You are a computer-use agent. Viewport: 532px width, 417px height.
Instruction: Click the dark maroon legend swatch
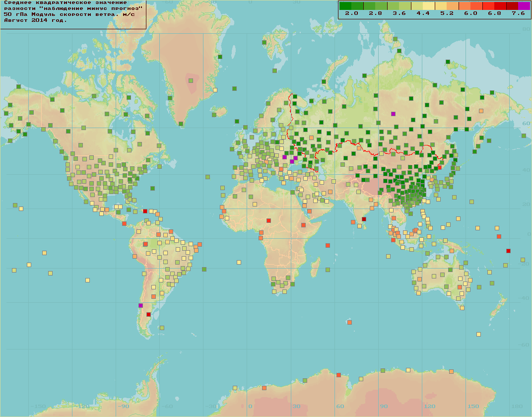[512, 6]
